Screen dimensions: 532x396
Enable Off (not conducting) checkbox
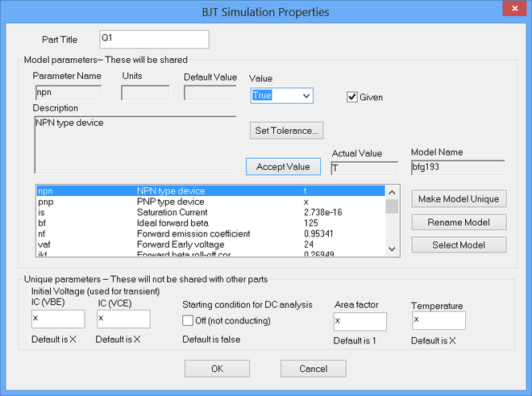(x=188, y=320)
